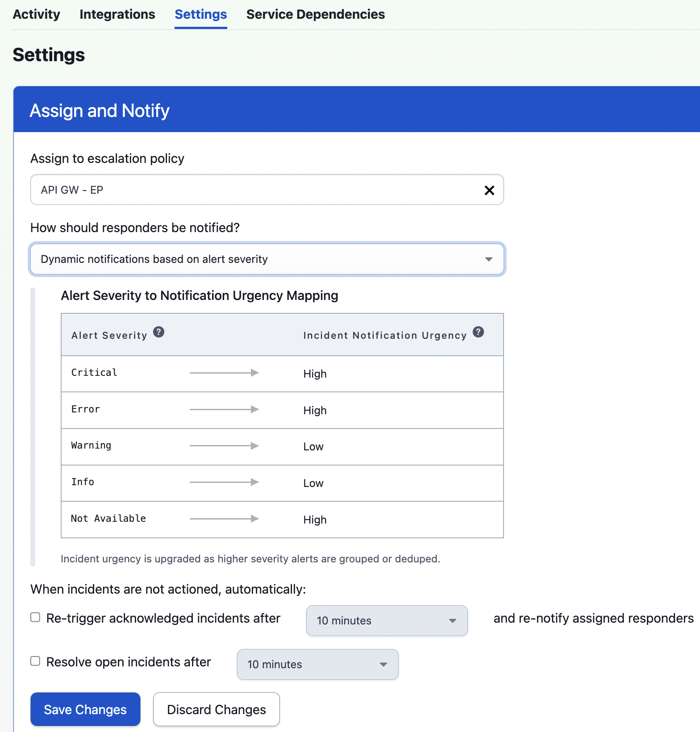Open the 10 minutes re-trigger duration dropdown

tap(386, 620)
